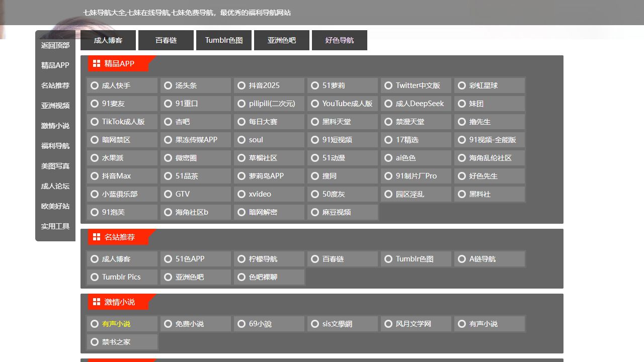Open the TikTok成人版 link

click(122, 122)
